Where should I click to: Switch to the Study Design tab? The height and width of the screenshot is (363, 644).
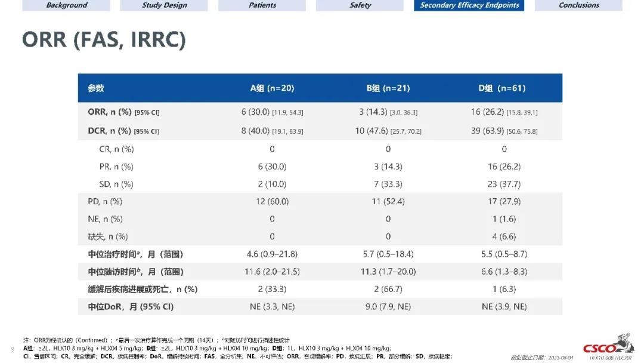[165, 5]
